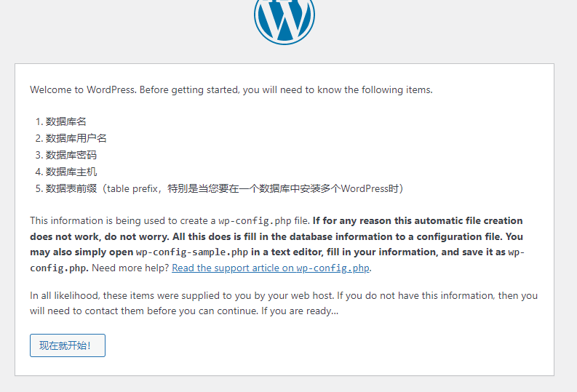The image size is (577, 392).
Task: Select the 数据库密码 list entry
Action: pyautogui.click(x=71, y=155)
